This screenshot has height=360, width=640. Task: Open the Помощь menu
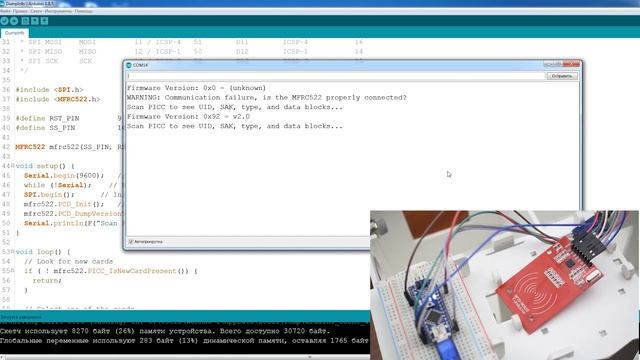tap(83, 11)
